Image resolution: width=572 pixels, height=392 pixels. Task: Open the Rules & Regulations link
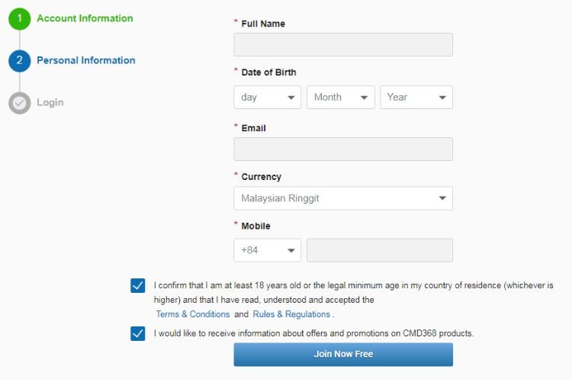[x=291, y=314]
